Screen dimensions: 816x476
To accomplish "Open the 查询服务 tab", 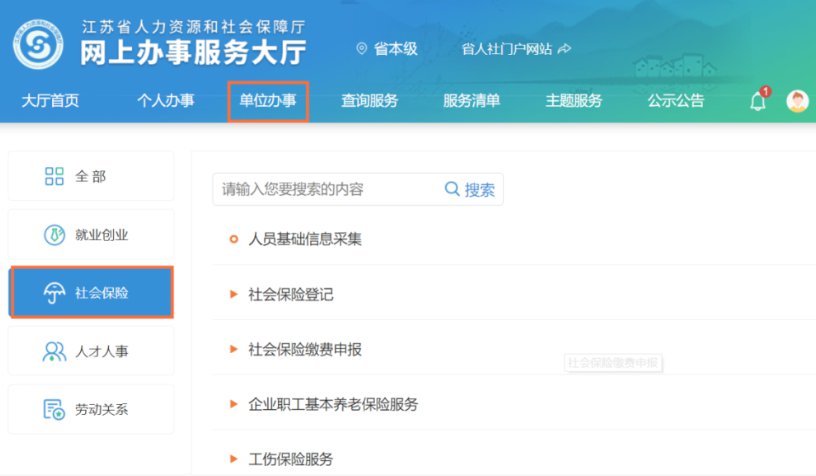I will 369,100.
